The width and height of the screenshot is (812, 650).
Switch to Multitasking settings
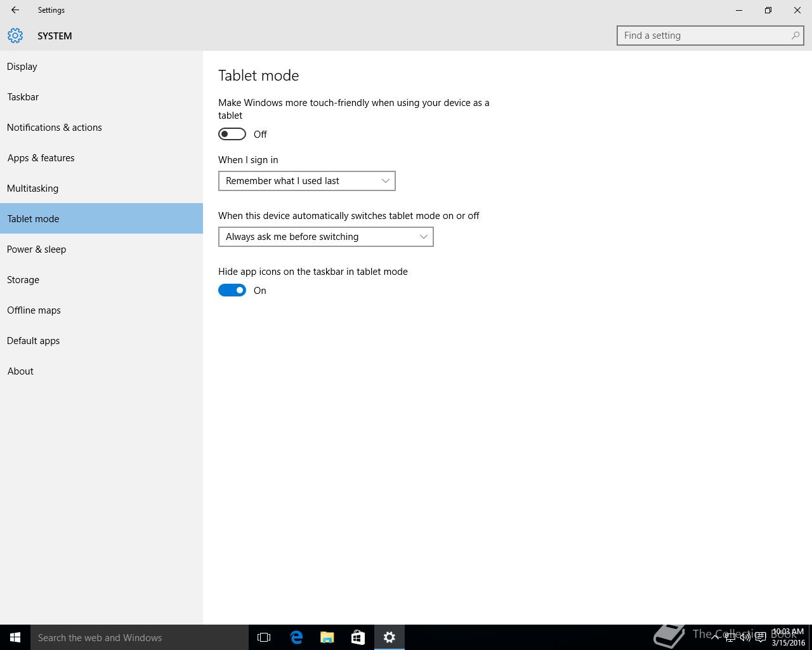(101, 188)
